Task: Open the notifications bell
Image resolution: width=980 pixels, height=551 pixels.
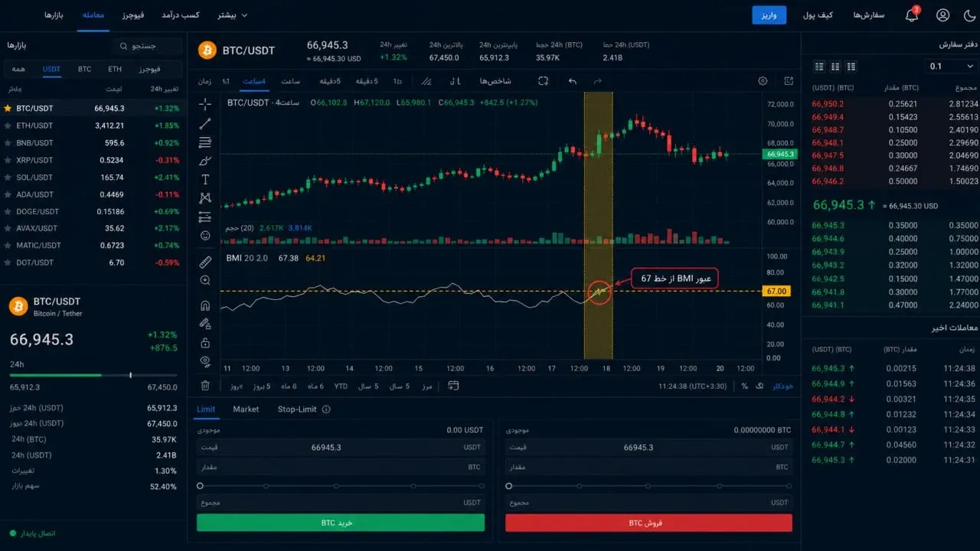Action: (912, 15)
